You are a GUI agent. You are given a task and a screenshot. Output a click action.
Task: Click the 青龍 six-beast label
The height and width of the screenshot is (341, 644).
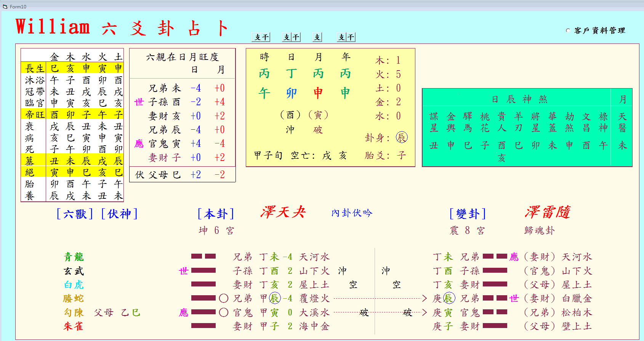(x=74, y=257)
